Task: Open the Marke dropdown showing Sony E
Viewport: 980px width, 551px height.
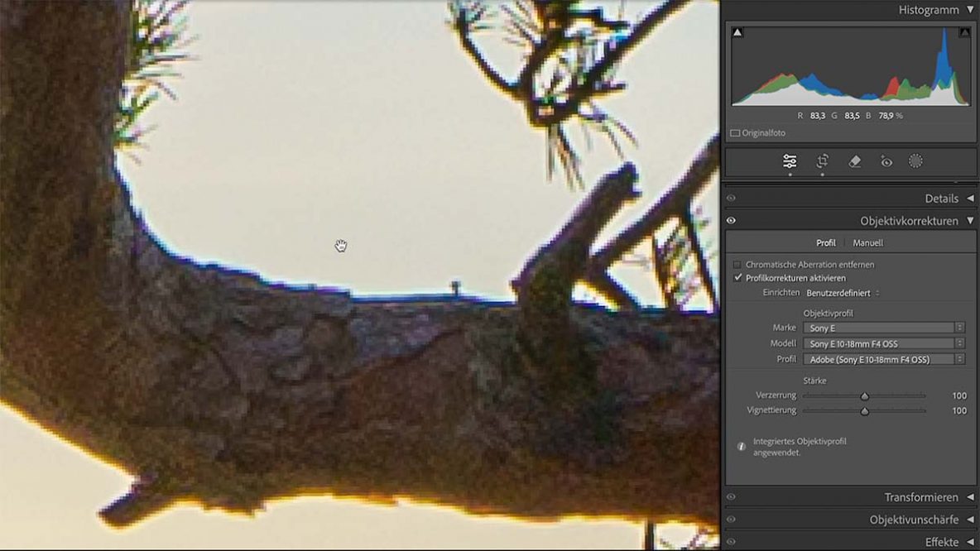Action: click(883, 328)
